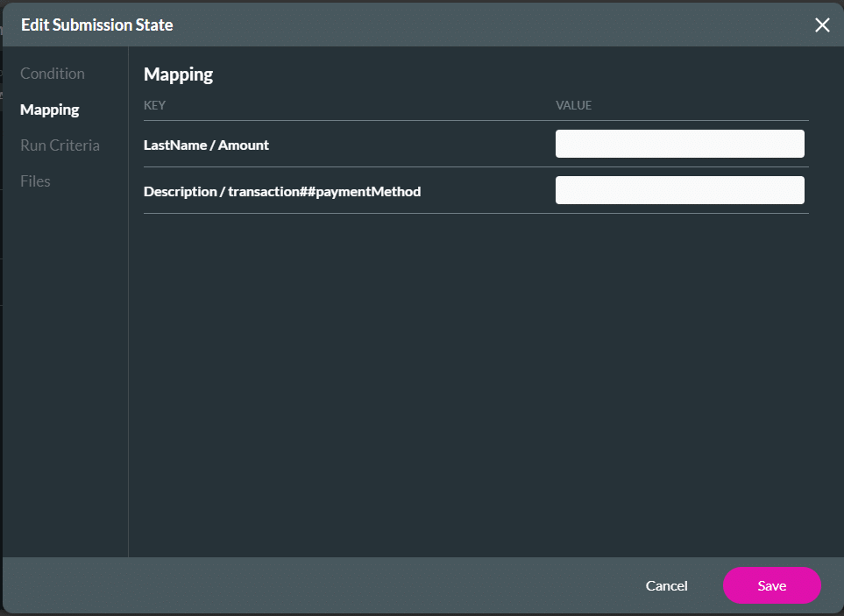This screenshot has height=616, width=844.
Task: Open the Condition tab
Action: click(53, 74)
